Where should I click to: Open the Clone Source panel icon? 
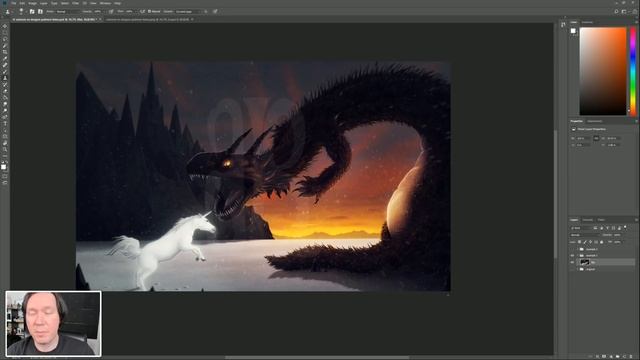[40, 11]
